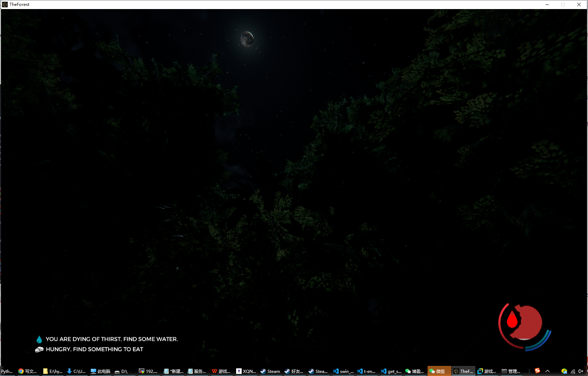The image size is (588, 376).
Task: Click the "YOU ARE DYING OF THIRST" message
Action: (x=112, y=339)
